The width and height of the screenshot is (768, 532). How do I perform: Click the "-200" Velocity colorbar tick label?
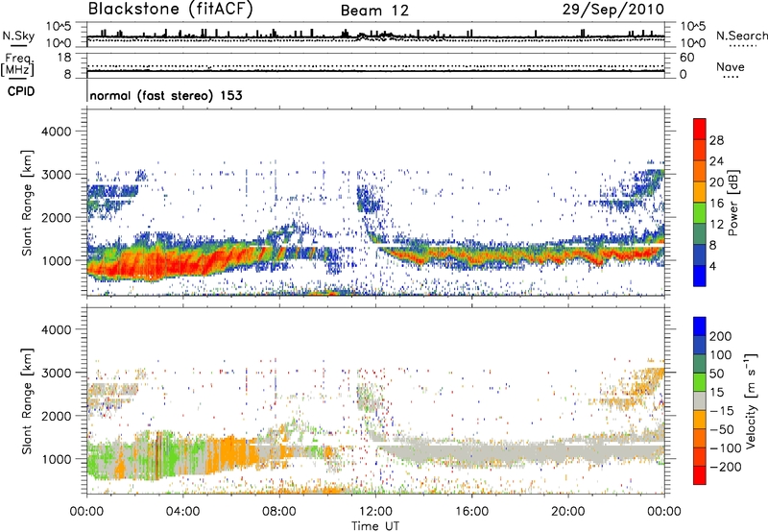pyautogui.click(x=725, y=467)
